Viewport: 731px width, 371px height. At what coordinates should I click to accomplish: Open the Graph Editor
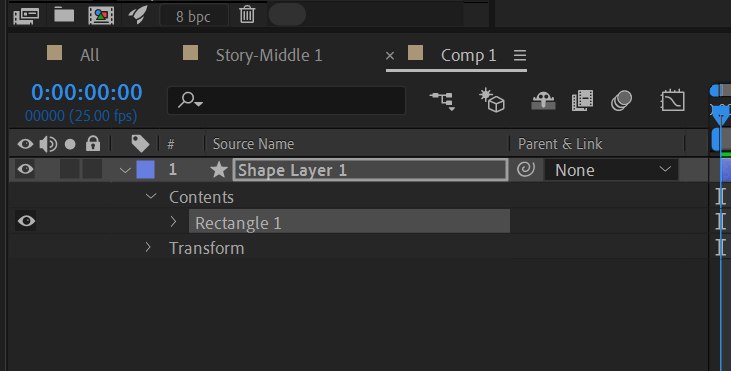coord(672,101)
